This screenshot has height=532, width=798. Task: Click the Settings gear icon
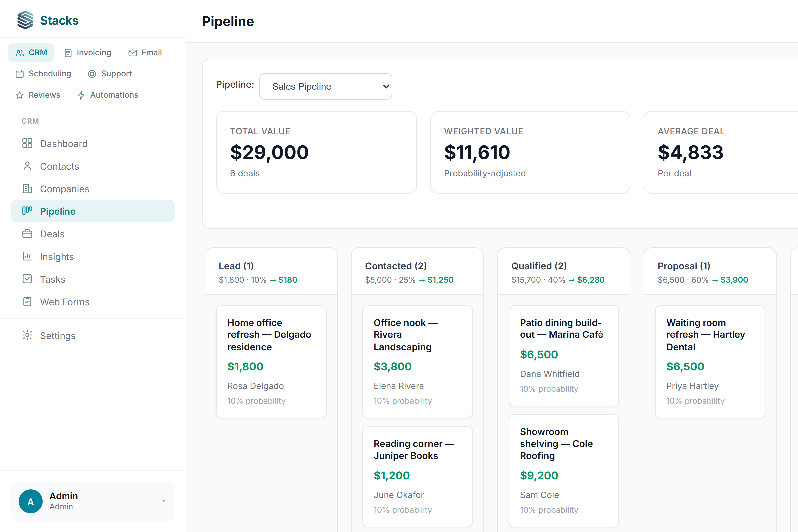27,335
